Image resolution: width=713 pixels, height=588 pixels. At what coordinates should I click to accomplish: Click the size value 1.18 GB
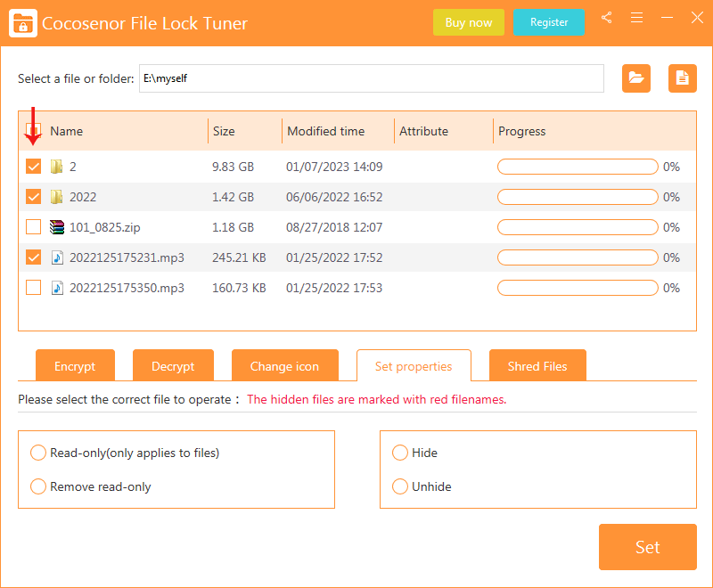point(233,227)
